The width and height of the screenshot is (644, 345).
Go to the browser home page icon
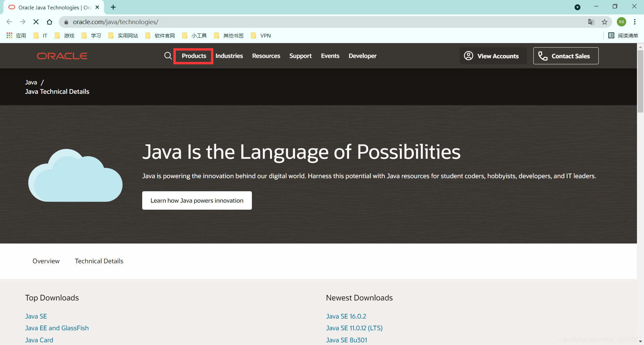(49, 22)
